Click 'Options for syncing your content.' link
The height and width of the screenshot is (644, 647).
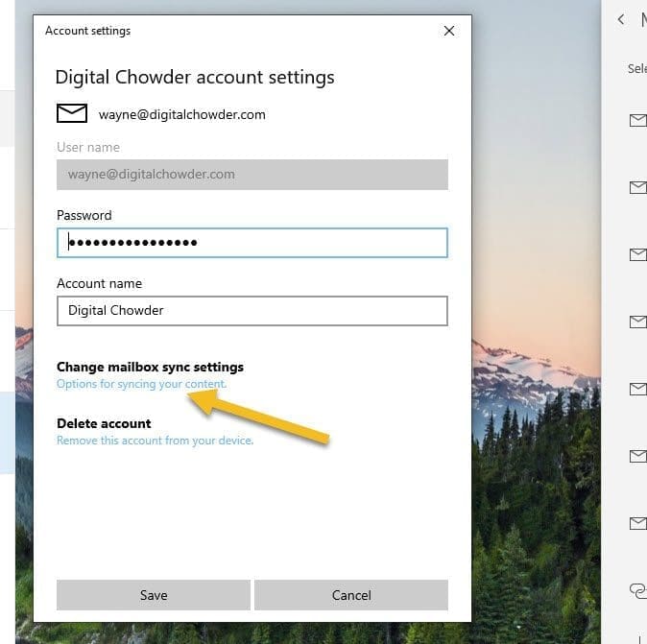[141, 384]
